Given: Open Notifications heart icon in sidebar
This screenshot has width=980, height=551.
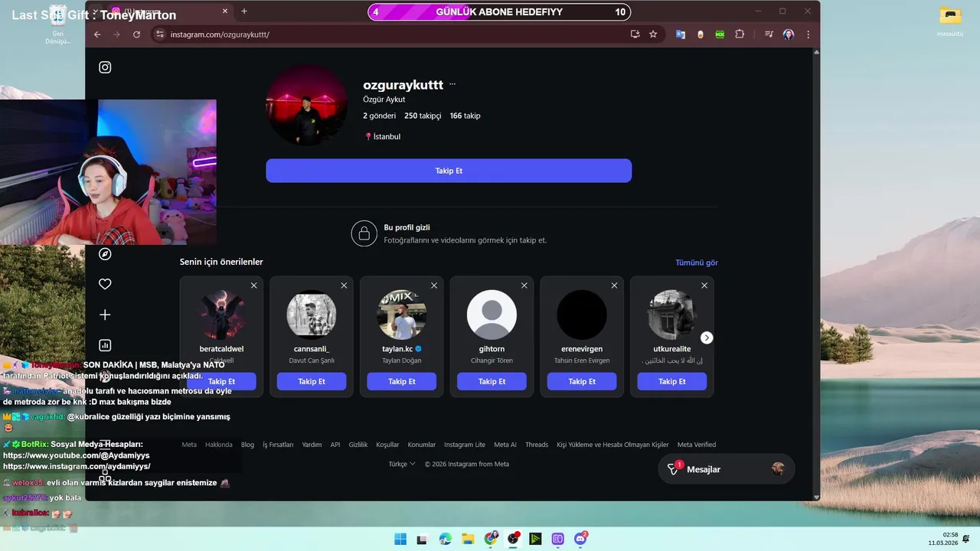Looking at the screenshot, I should pyautogui.click(x=105, y=284).
